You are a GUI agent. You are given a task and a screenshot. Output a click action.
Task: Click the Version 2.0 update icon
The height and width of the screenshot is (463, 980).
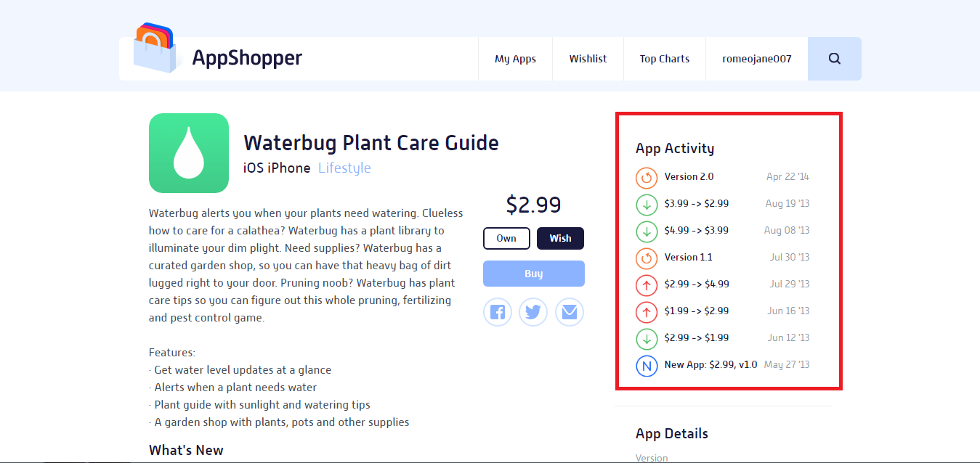coord(646,177)
